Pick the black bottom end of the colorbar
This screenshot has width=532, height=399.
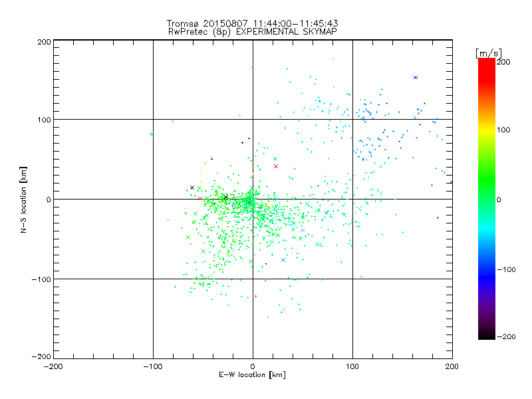click(486, 332)
